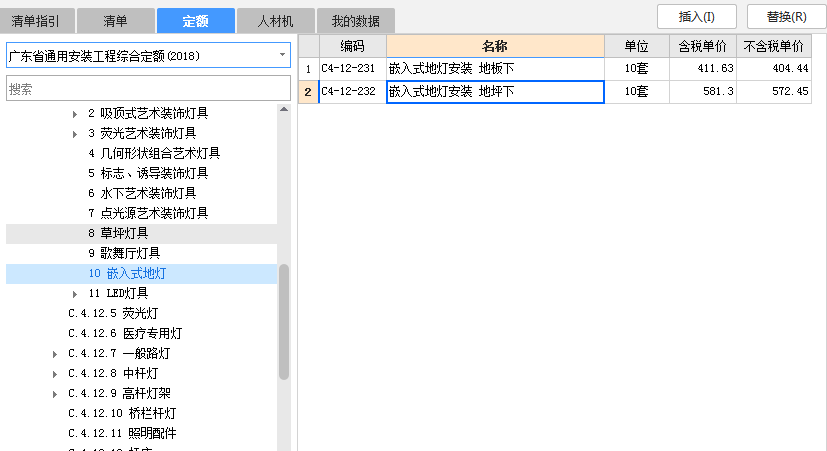Click the 10套 unit cell of C4-12-231
This screenshot has width=827, height=451.
pyautogui.click(x=637, y=69)
